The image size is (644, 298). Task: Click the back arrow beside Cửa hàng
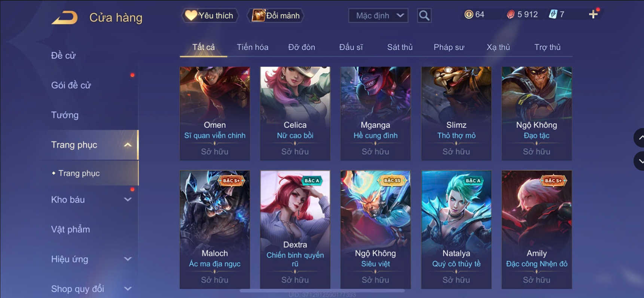click(64, 18)
